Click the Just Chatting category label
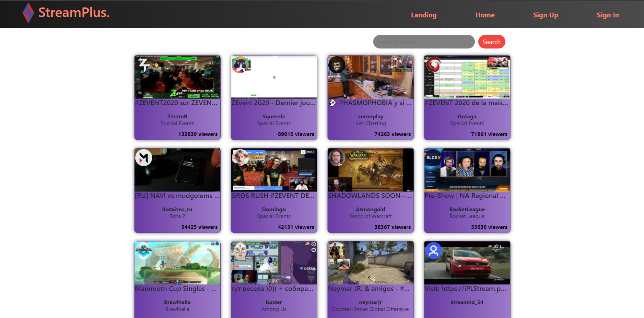Viewport: 644px width, 318px height. coord(370,123)
